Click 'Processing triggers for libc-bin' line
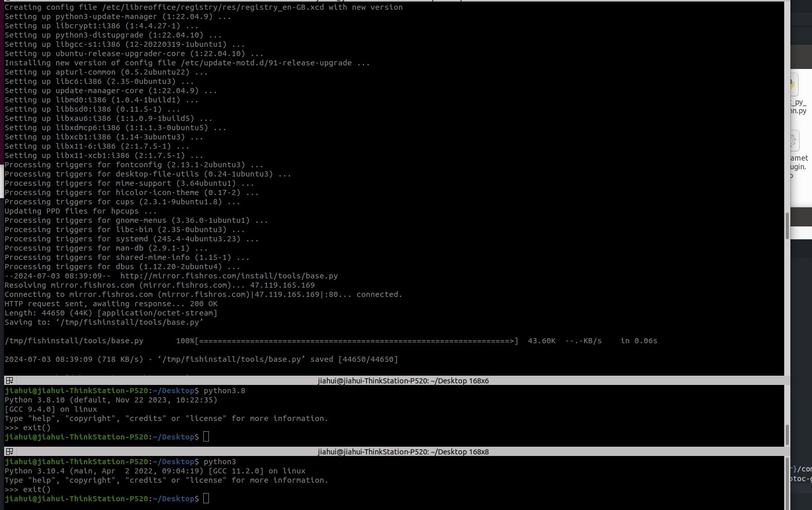 pyautogui.click(x=125, y=230)
